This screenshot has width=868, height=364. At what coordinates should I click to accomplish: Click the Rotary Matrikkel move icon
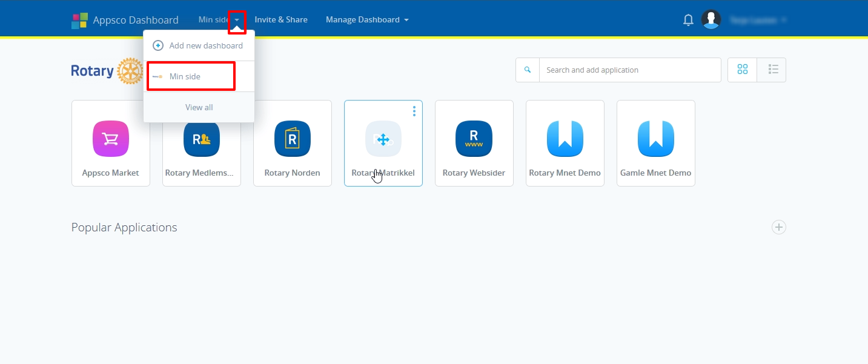coord(383,139)
